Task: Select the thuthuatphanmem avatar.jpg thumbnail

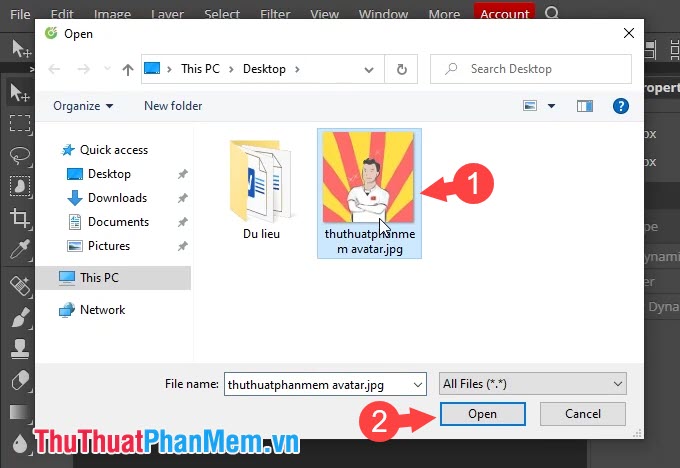Action: point(369,190)
